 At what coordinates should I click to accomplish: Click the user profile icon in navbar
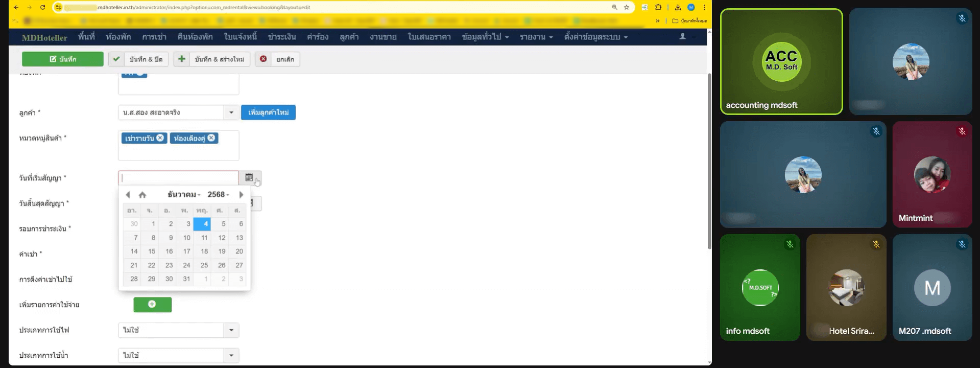(x=682, y=37)
